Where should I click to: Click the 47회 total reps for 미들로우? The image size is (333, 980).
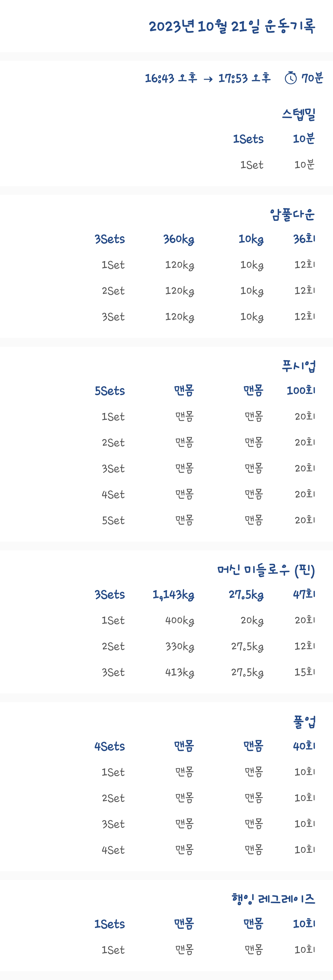304,594
